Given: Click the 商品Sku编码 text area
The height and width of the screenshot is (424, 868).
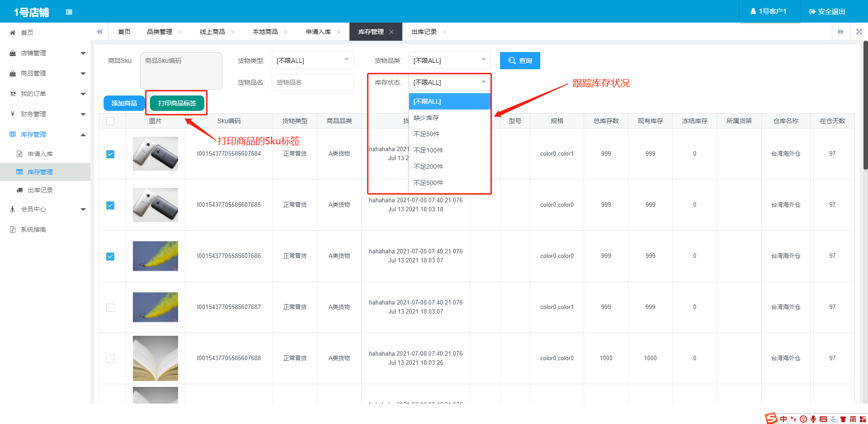Looking at the screenshot, I should point(181,71).
